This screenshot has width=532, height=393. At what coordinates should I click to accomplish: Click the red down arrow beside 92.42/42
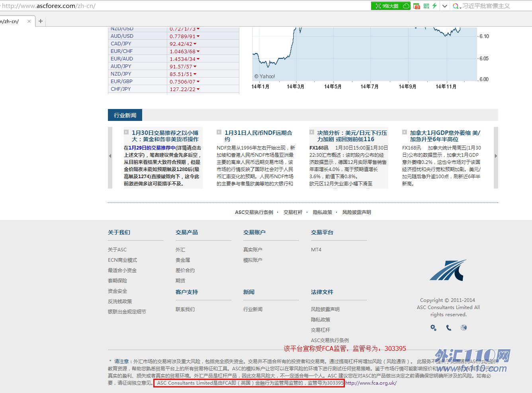pos(195,44)
